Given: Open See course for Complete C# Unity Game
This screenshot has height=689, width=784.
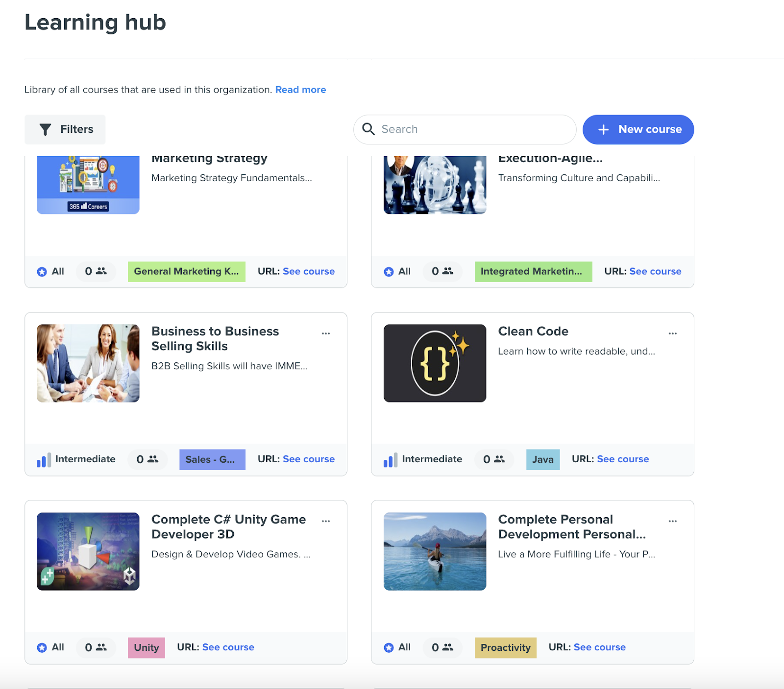Looking at the screenshot, I should [x=228, y=647].
